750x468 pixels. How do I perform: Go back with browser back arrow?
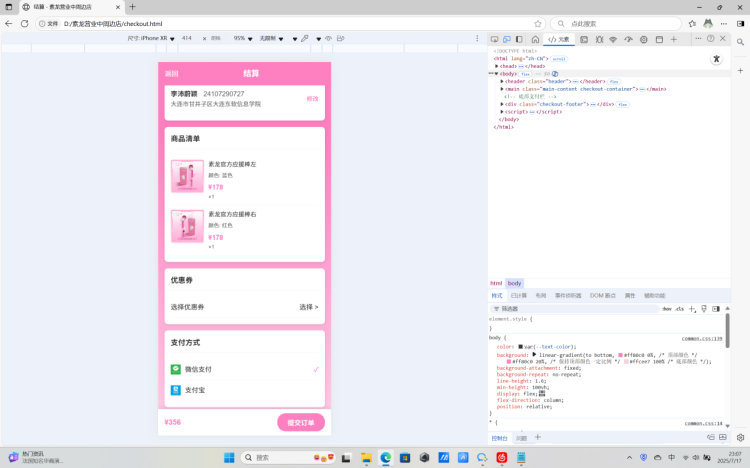tap(9, 23)
